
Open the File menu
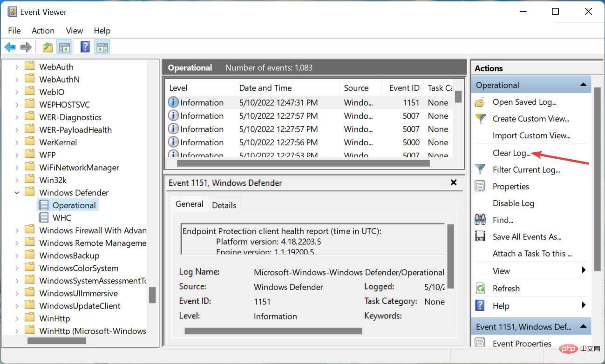click(14, 30)
